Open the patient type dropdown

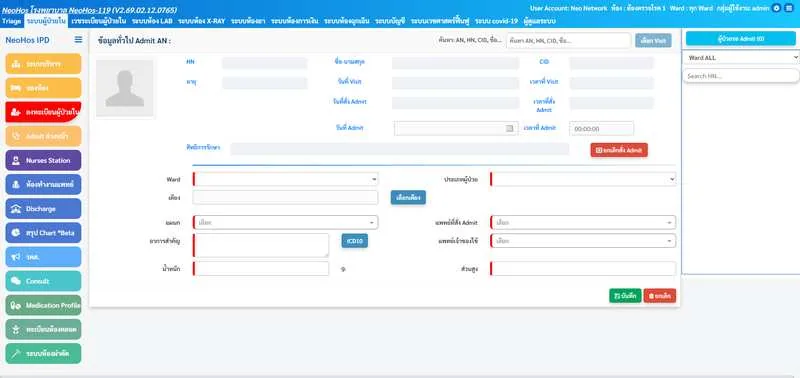coord(583,179)
